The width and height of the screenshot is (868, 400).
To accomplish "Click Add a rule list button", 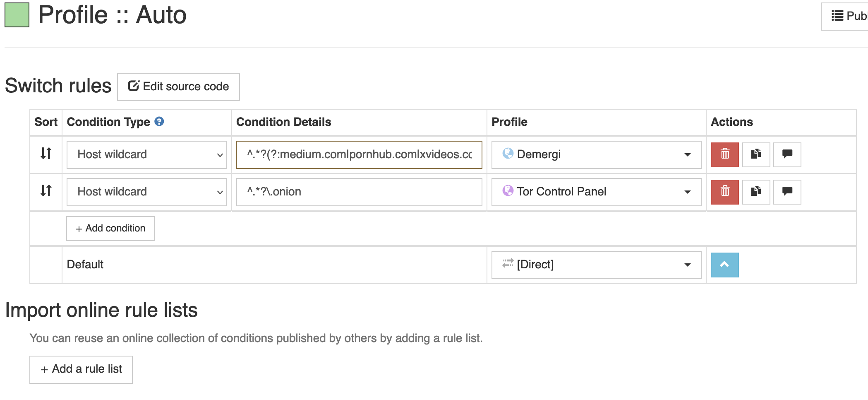I will click(81, 369).
